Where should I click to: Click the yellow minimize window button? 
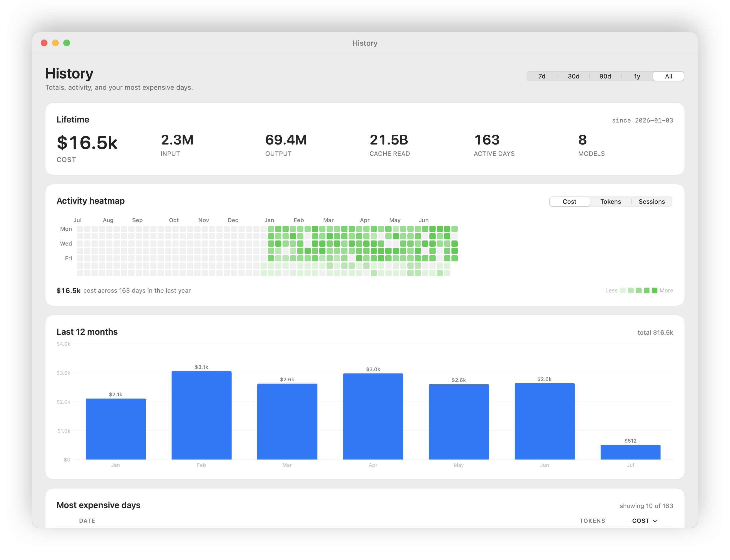55,43
